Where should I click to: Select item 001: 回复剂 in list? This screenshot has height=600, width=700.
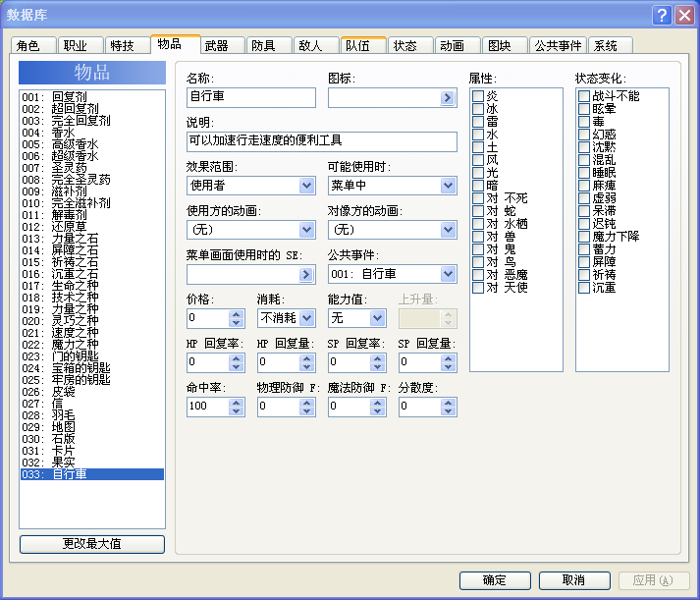click(x=92, y=97)
